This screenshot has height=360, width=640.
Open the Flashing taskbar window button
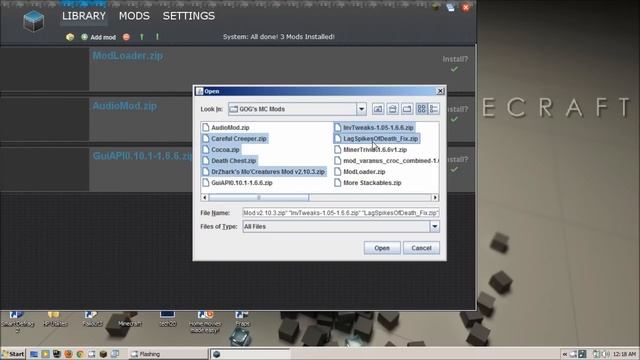(x=169, y=354)
